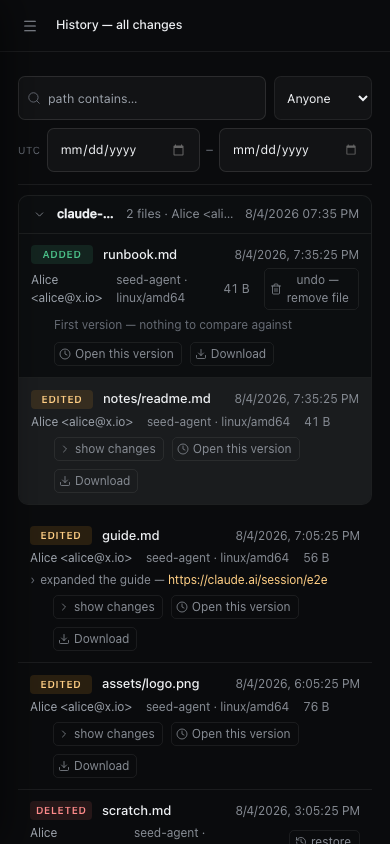Screen dimensions: 390x844
Task: Click the DELETED badge on scratch.md
Action: (61, 811)
